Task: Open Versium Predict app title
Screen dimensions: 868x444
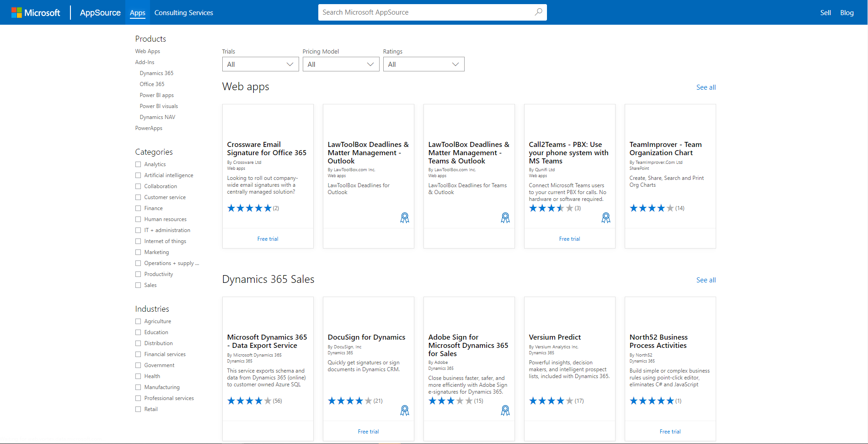Action: point(555,337)
